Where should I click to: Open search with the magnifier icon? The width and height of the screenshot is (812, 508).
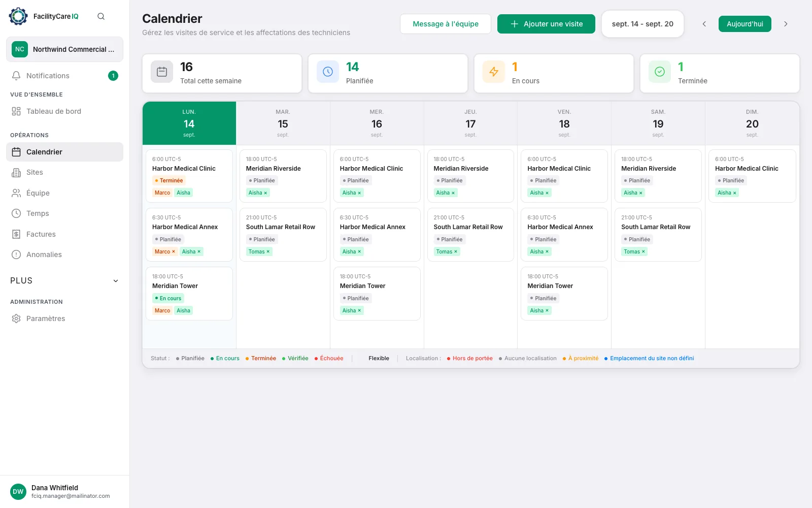tap(101, 16)
